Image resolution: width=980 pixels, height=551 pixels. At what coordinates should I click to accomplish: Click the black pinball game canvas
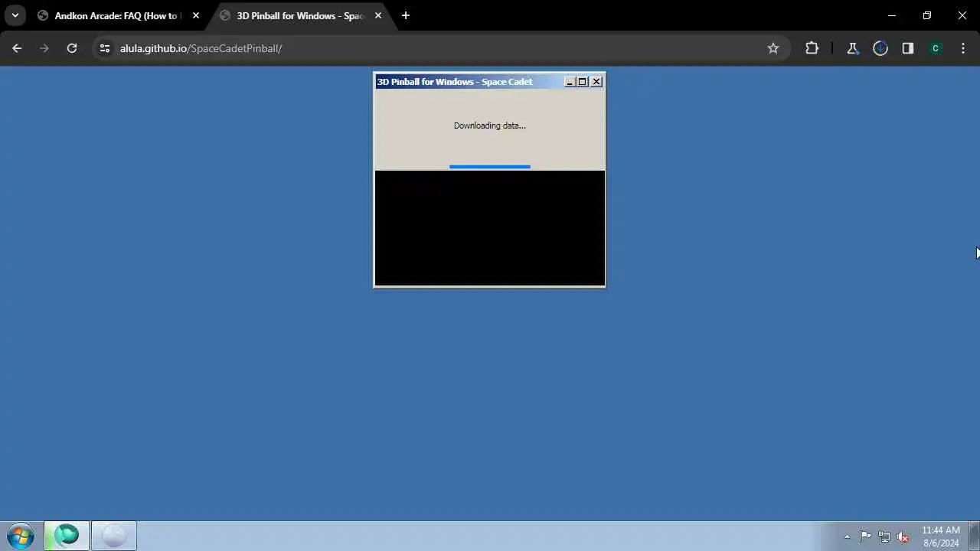490,228
